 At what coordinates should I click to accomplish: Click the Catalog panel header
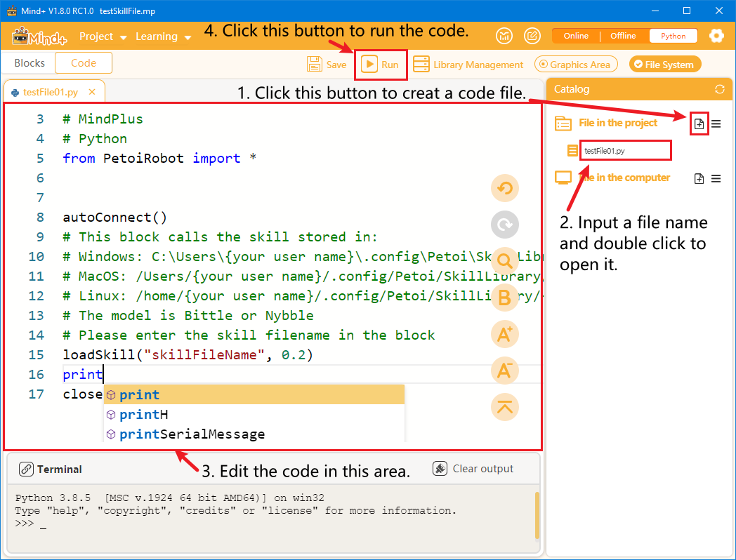639,89
